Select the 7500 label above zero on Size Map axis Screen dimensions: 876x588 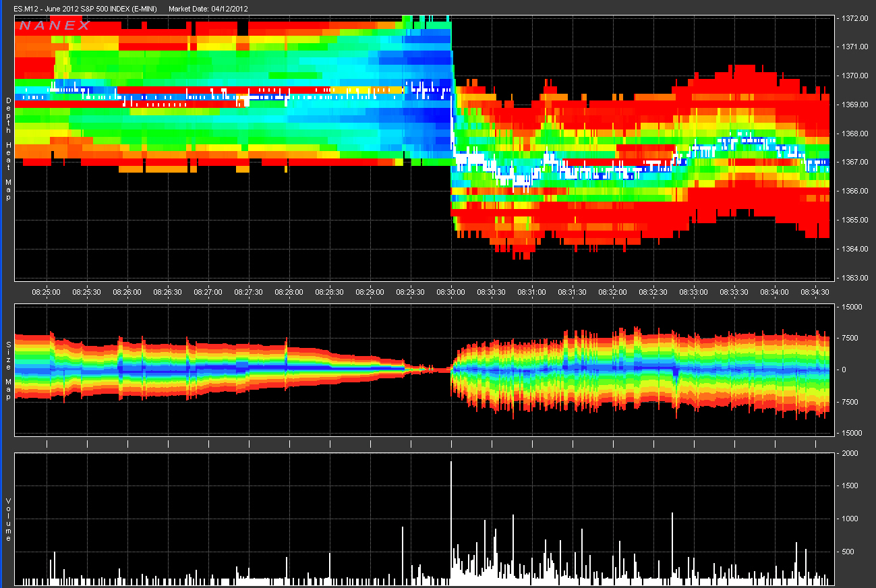[x=848, y=339]
